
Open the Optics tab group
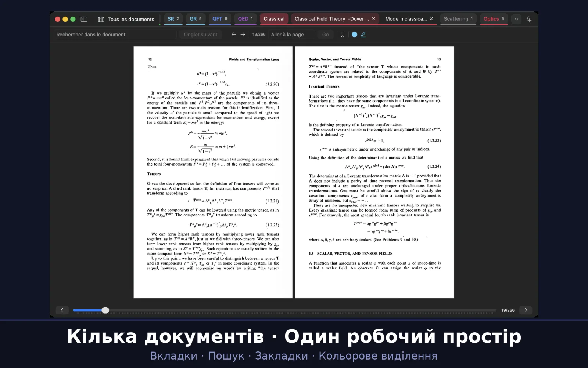click(494, 19)
